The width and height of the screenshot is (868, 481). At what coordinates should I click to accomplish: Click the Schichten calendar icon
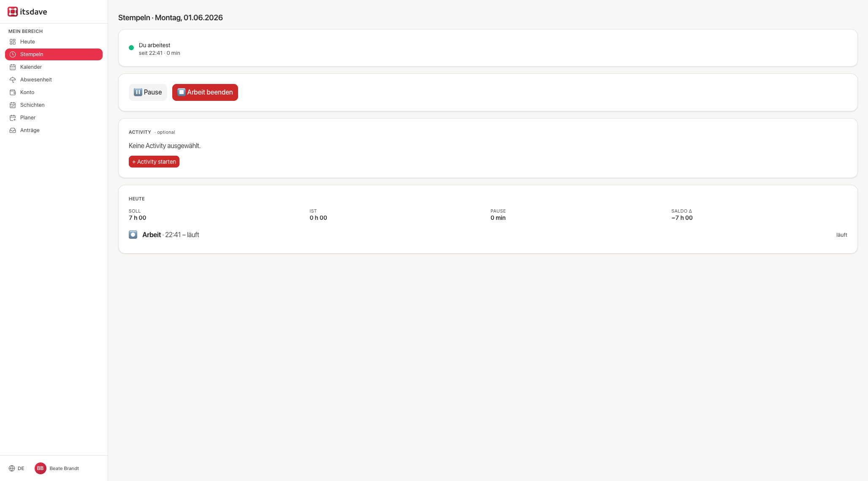pyautogui.click(x=13, y=105)
